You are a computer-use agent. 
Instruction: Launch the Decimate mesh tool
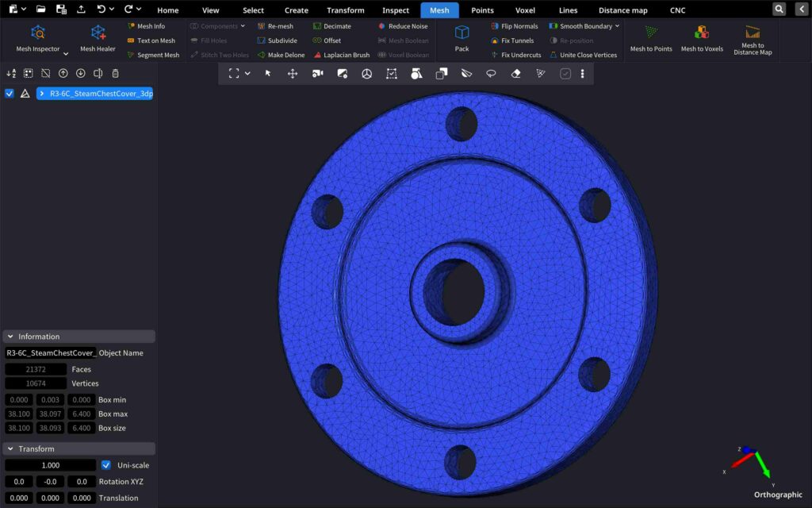tap(336, 25)
